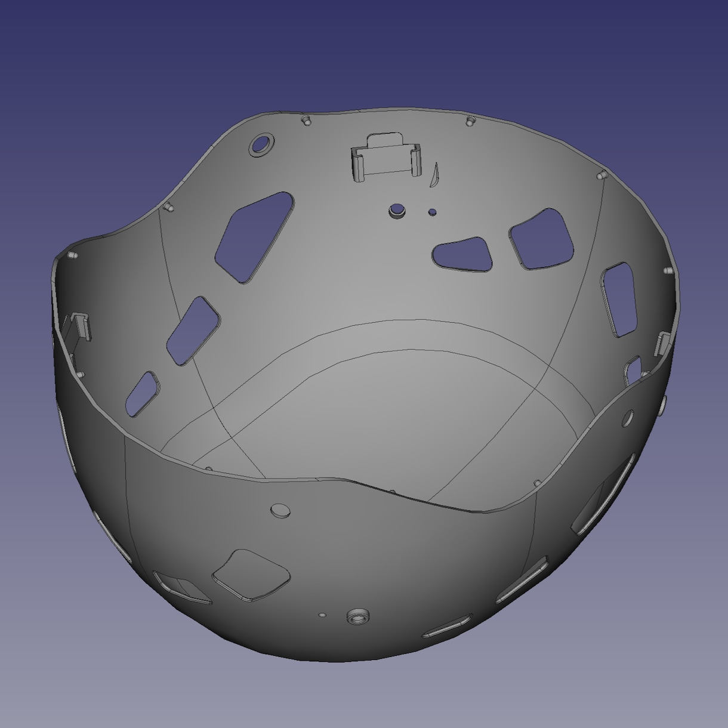This screenshot has height=728, width=728.
Task: Click the round boss below the clip bracket
Action: (x=397, y=211)
